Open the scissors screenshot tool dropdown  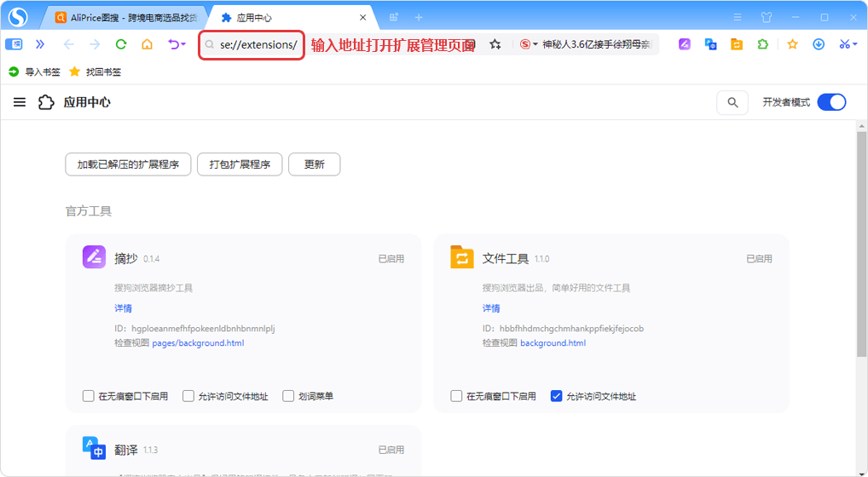coord(854,44)
